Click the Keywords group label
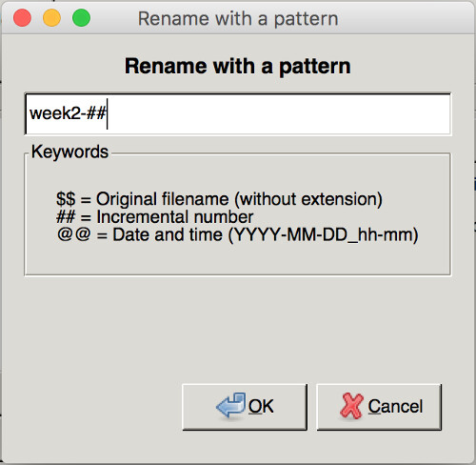The width and height of the screenshot is (476, 465). pos(69,152)
